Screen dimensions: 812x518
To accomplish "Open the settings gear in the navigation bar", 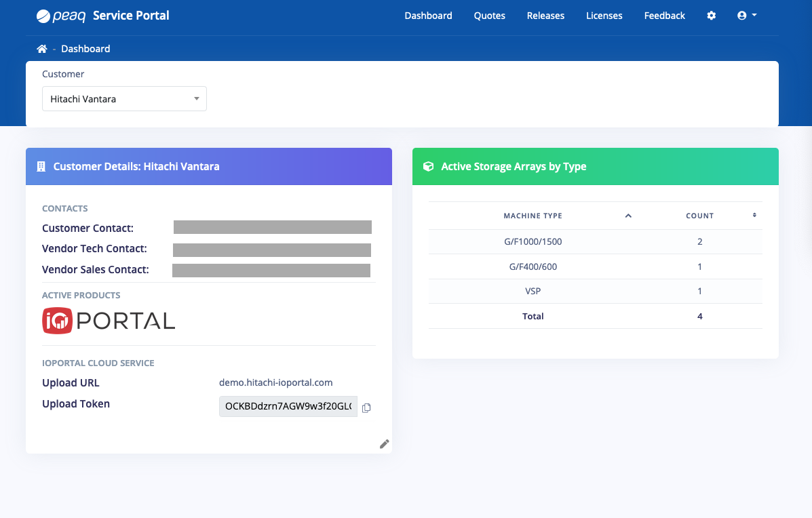I will pos(711,15).
